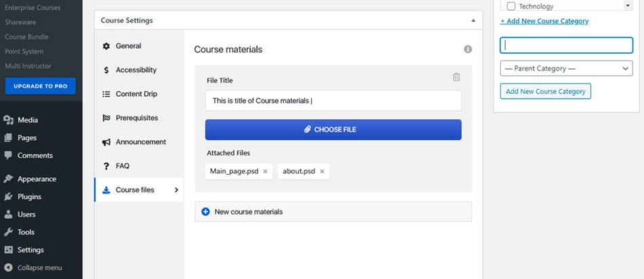Click the Plugins plug icon
The image size is (644, 279).
click(8, 196)
